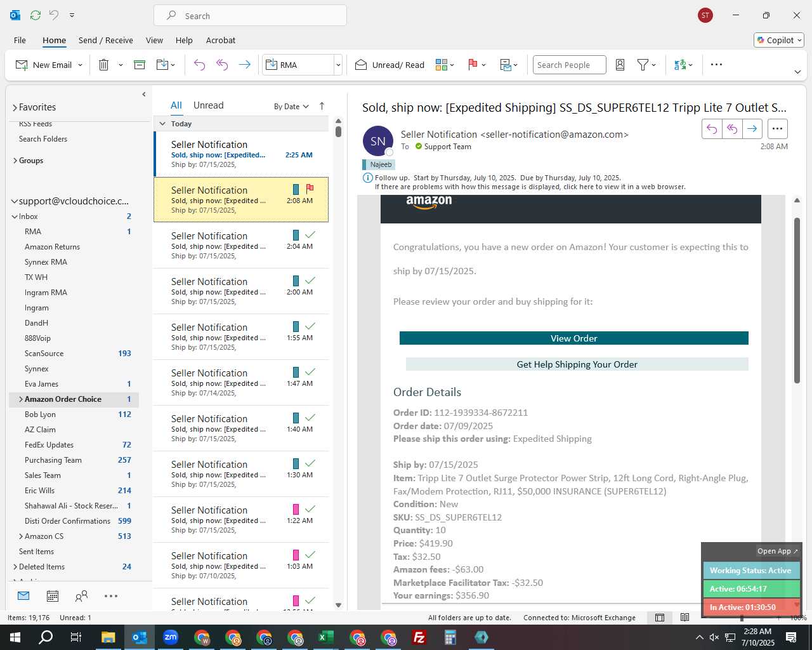Collapse the folder pane arrow
This screenshot has width=812, height=650.
(x=144, y=94)
